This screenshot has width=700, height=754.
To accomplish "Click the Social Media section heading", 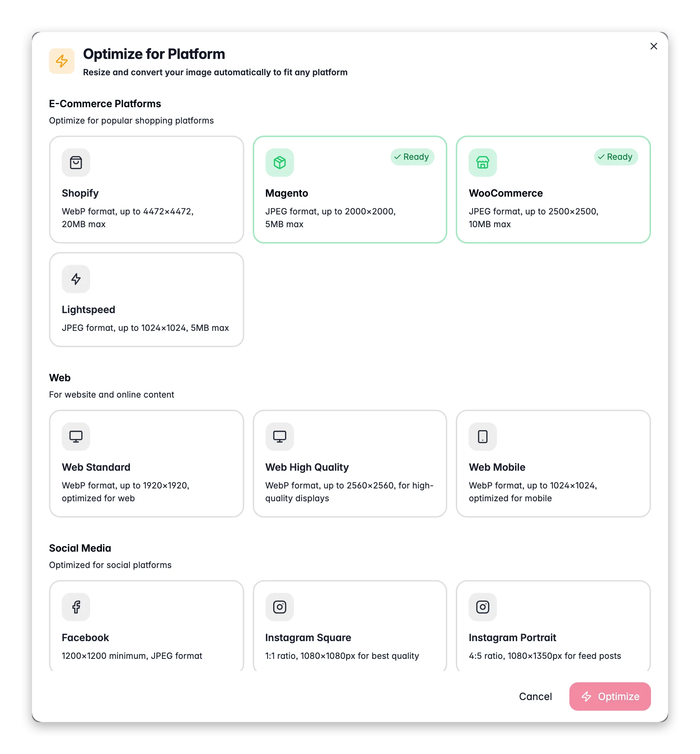I will (80, 548).
